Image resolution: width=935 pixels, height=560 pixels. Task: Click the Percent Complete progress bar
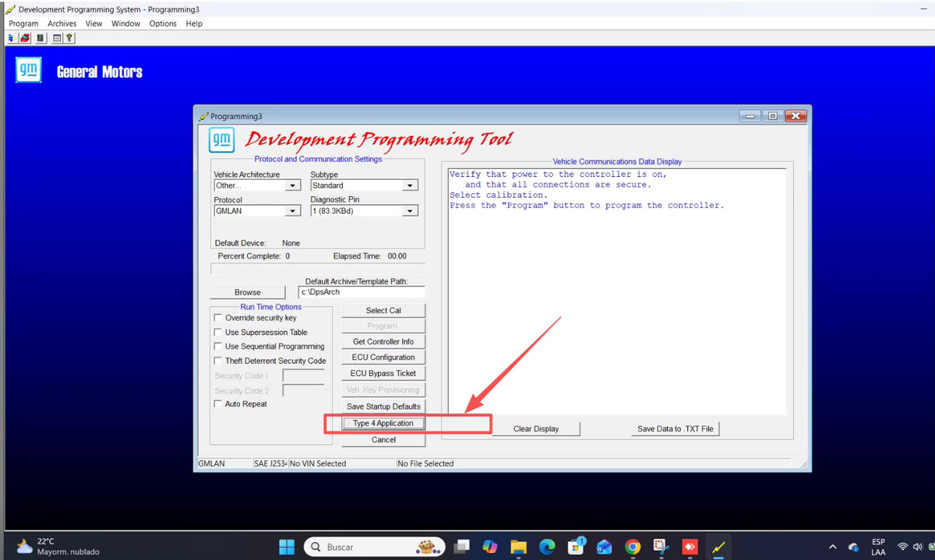318,269
